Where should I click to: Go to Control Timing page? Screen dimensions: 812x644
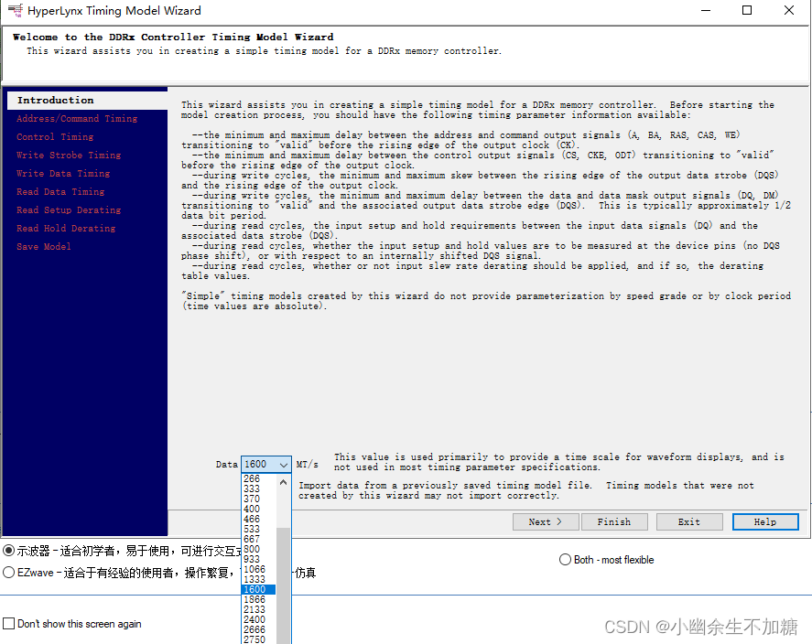(x=55, y=137)
